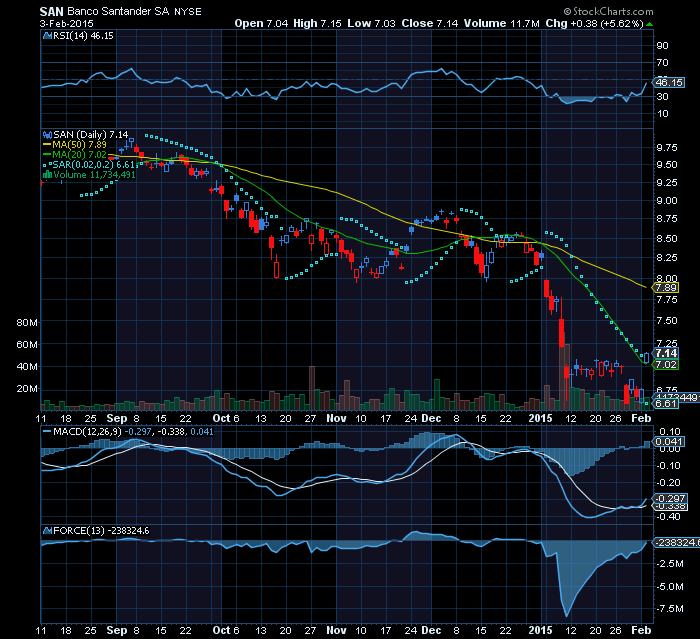The image size is (700, 639).
Task: Click the Chg +0.38 (+5.62%) value
Action: (x=594, y=24)
